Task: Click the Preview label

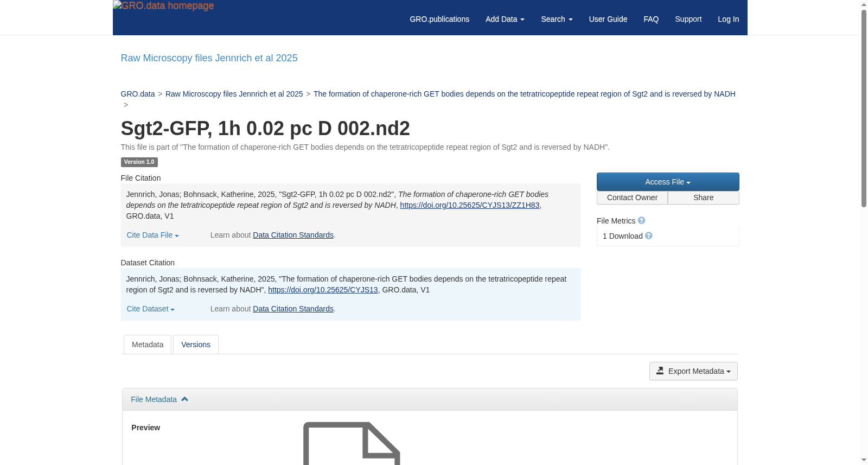Action: click(x=145, y=428)
